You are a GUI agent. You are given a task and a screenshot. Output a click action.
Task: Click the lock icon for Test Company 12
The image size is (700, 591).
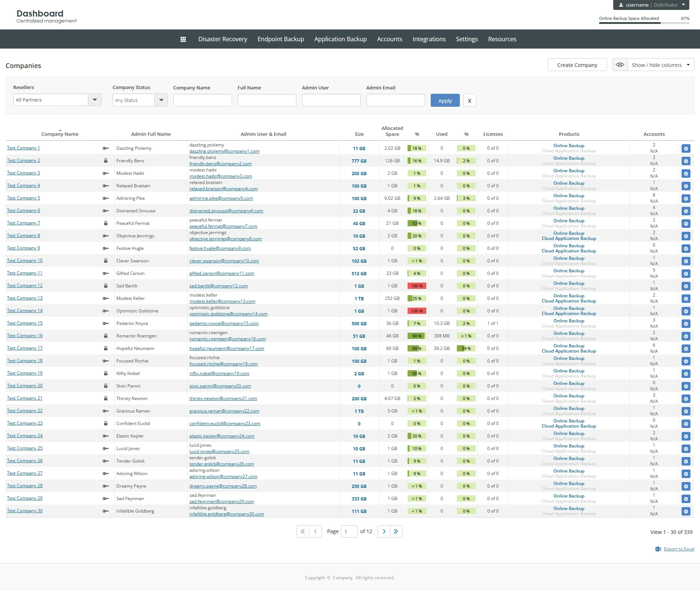click(x=106, y=286)
